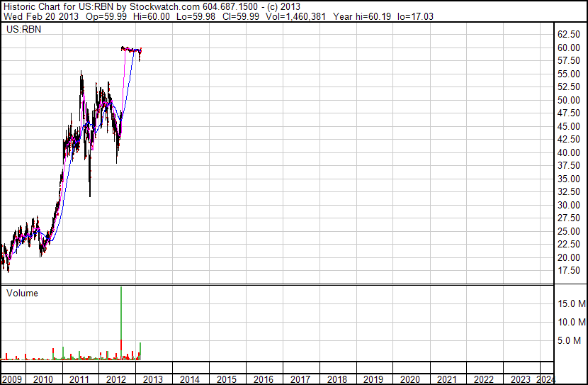The image size is (588, 385).
Task: Click the 15.0 M volume axis label
Action: click(572, 303)
